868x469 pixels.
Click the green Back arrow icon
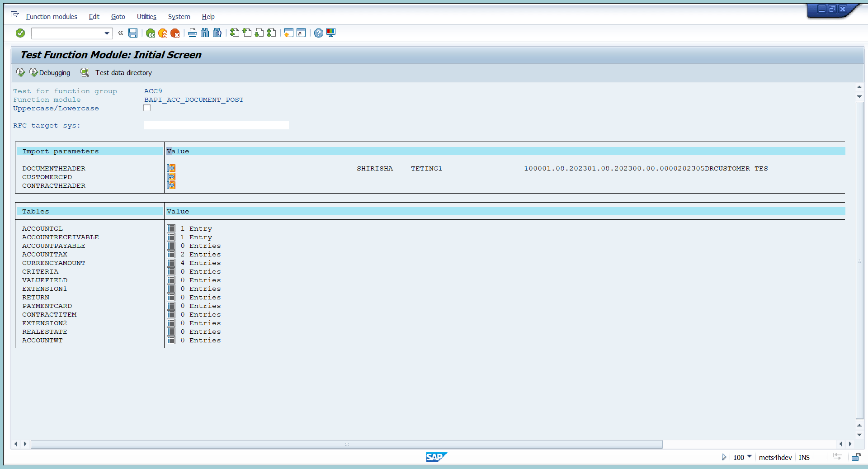click(150, 33)
